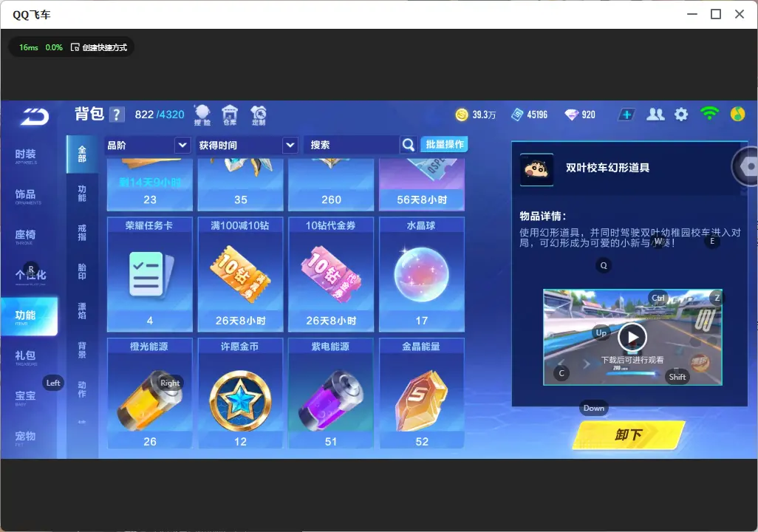Click the gold coin currency icon

(x=462, y=115)
